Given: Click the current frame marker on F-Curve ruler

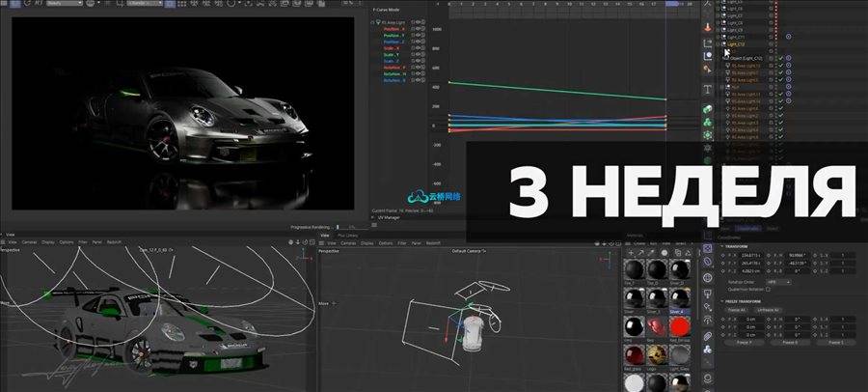Looking at the screenshot, I should click(x=671, y=3).
